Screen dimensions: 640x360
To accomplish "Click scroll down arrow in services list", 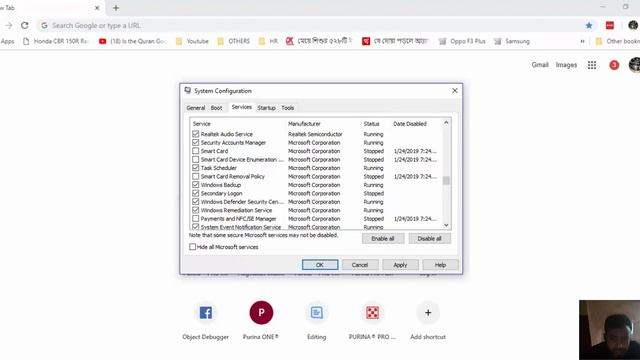I will pos(446,225).
